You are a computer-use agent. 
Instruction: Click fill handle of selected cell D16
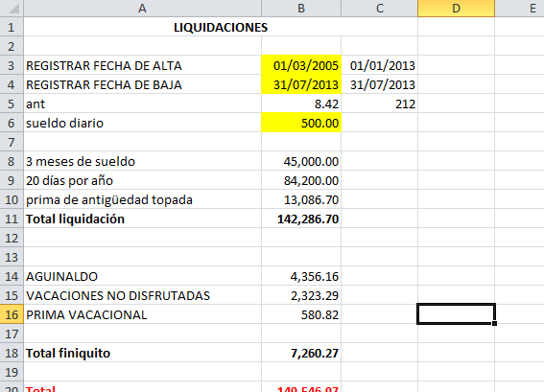494,323
